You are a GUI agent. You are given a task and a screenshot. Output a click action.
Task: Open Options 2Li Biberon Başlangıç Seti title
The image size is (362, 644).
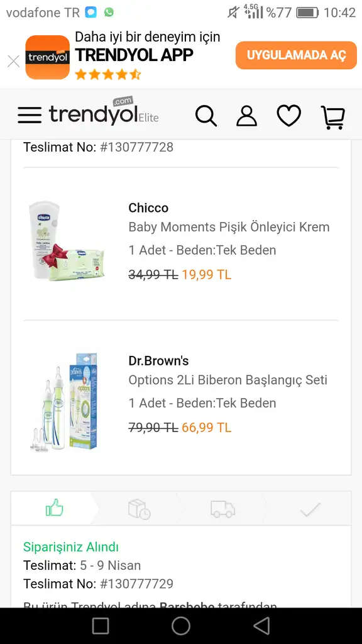pos(228,380)
